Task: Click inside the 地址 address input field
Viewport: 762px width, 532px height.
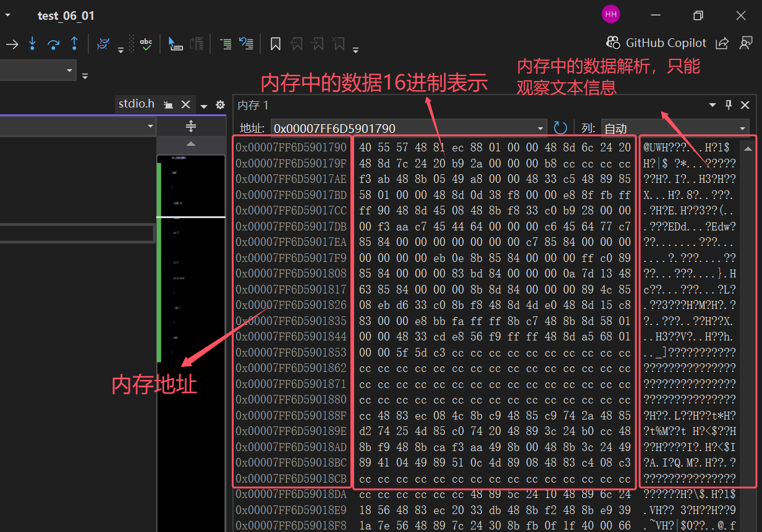Action: pos(371,127)
